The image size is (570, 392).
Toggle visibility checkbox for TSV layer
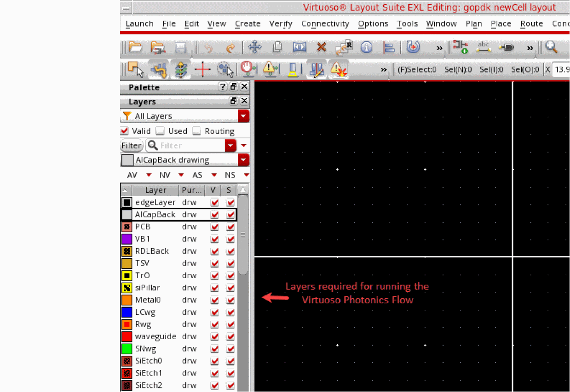[x=214, y=263]
